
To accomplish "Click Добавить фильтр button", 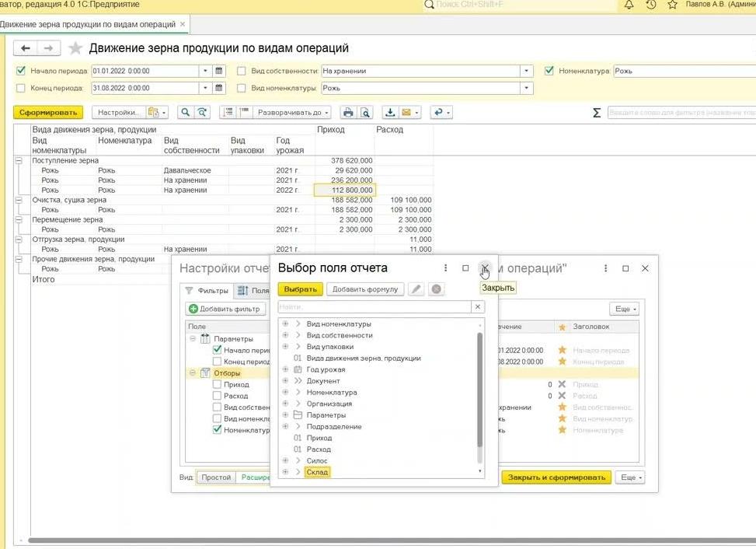I will [x=225, y=309].
